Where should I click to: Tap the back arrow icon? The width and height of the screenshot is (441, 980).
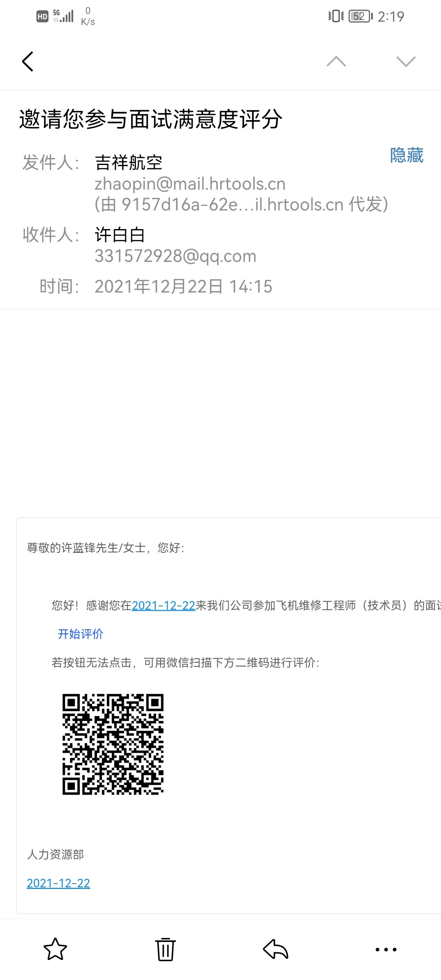point(27,62)
